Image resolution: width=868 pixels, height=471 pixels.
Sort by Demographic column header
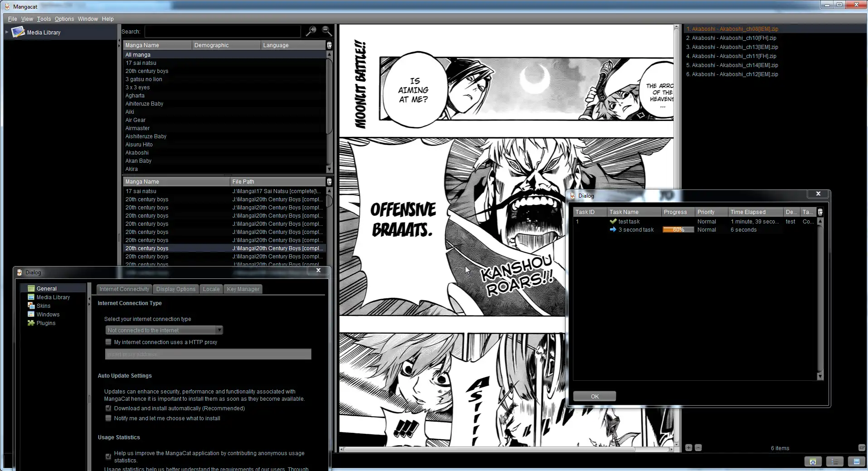coord(226,45)
